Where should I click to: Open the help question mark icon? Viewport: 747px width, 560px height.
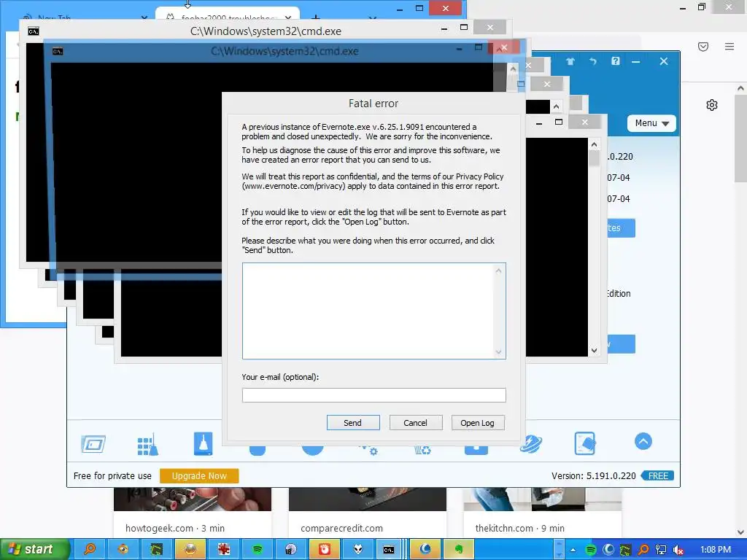pos(616,61)
